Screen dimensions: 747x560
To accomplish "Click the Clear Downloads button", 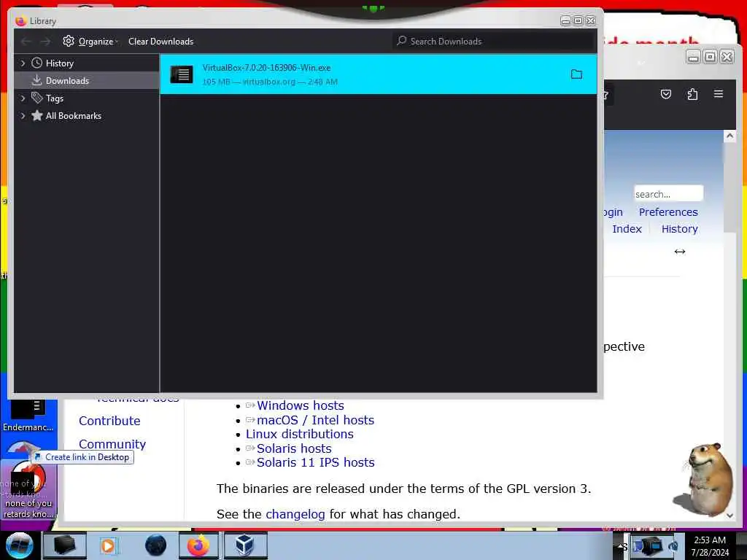I will (x=160, y=42).
